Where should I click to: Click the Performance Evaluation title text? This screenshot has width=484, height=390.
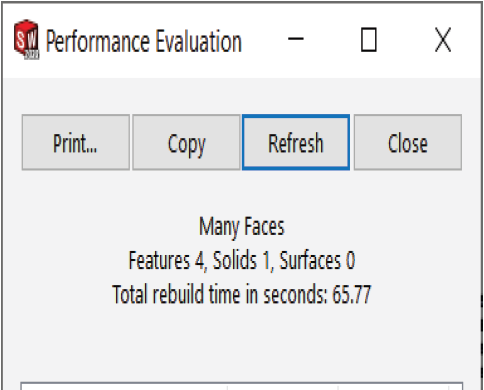tap(143, 41)
